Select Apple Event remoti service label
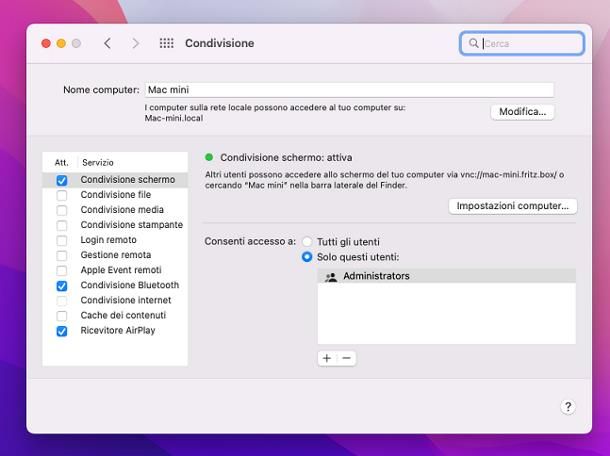The width and height of the screenshot is (610, 456). click(x=121, y=270)
